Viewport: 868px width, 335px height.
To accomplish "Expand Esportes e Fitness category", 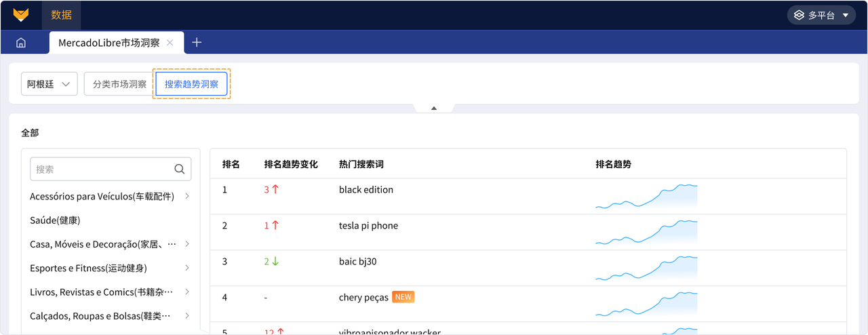I will pos(187,268).
